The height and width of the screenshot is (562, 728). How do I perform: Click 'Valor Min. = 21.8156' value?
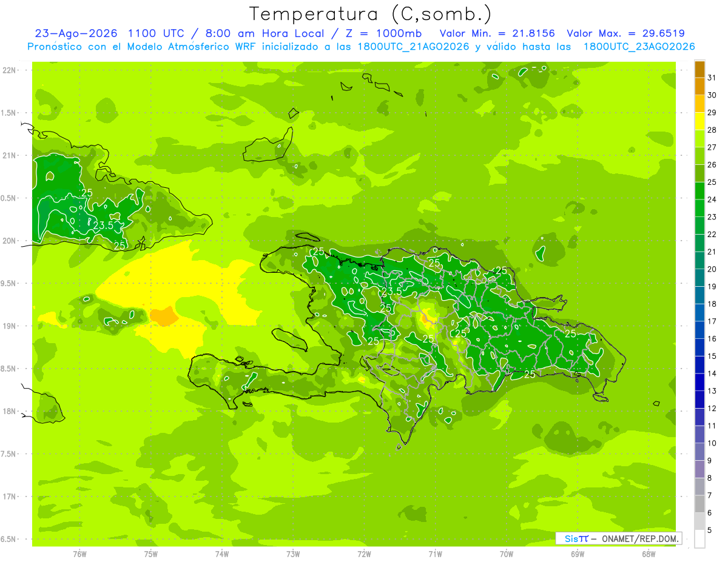pos(497,33)
